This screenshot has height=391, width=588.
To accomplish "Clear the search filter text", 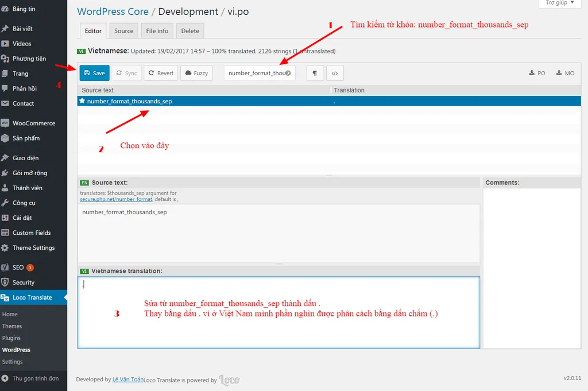I will coord(288,73).
